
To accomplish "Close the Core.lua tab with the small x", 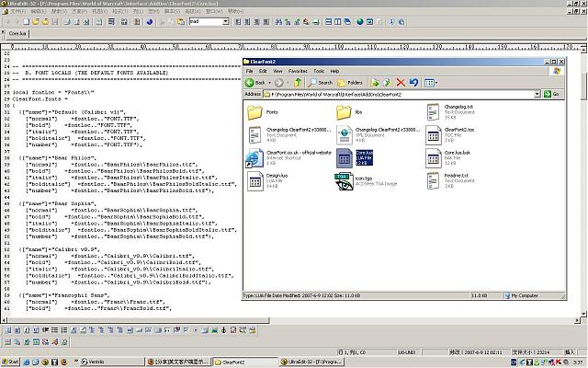I will [x=4, y=31].
